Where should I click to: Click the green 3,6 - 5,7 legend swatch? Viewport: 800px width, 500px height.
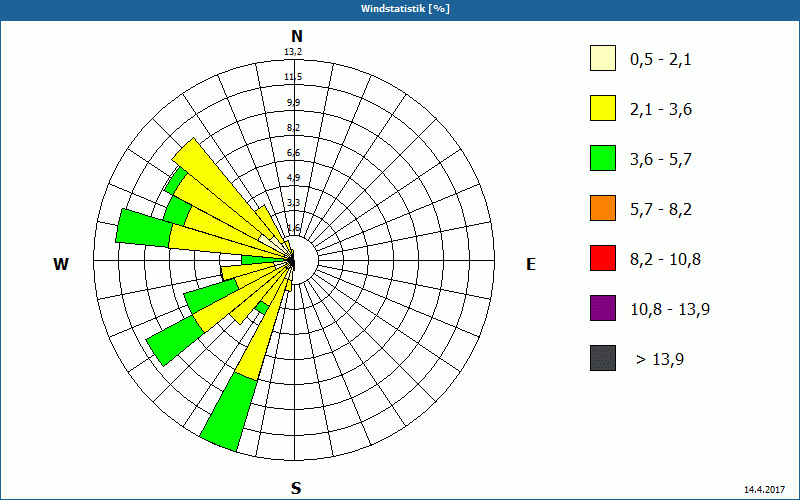pos(603,158)
